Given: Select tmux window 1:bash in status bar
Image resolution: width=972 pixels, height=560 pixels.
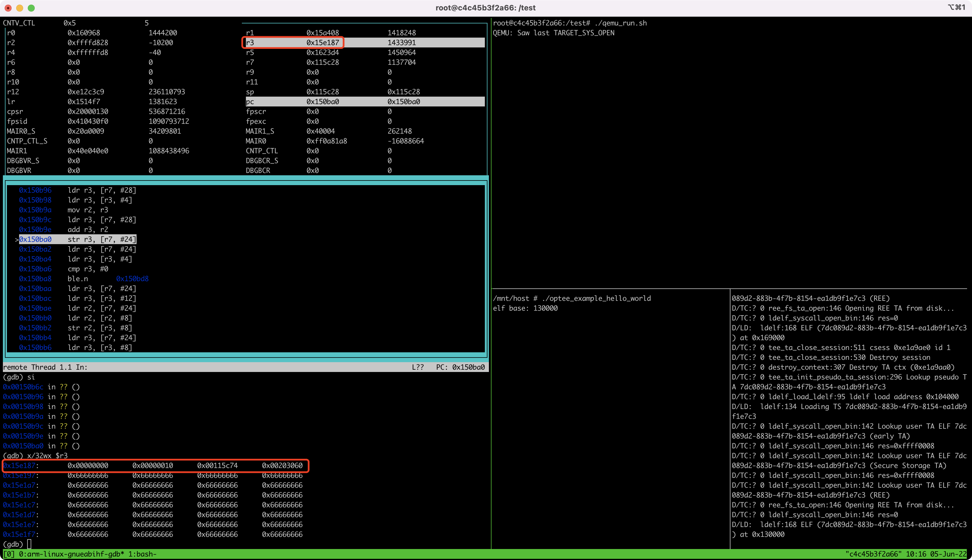Looking at the screenshot, I should click(142, 554).
